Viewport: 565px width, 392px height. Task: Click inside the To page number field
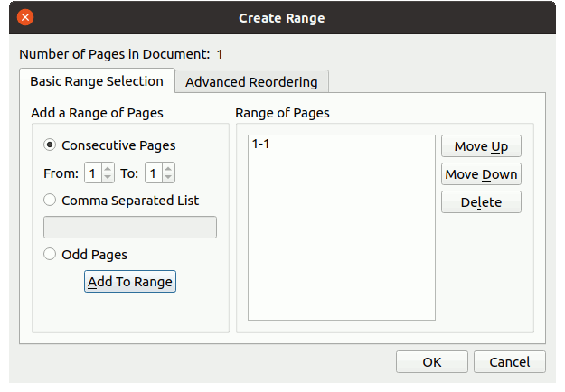tap(153, 173)
